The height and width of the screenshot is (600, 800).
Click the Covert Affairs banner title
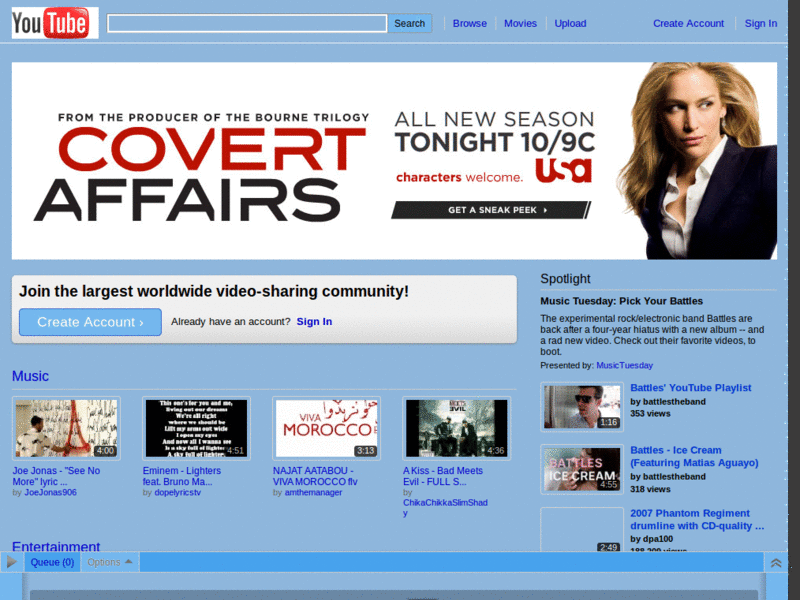(200, 173)
